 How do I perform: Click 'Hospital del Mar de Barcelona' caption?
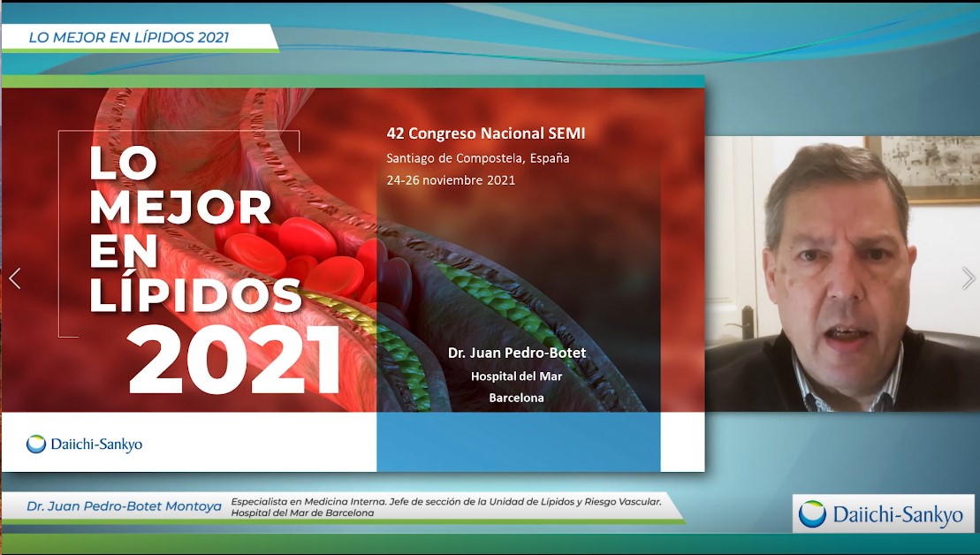click(302, 513)
